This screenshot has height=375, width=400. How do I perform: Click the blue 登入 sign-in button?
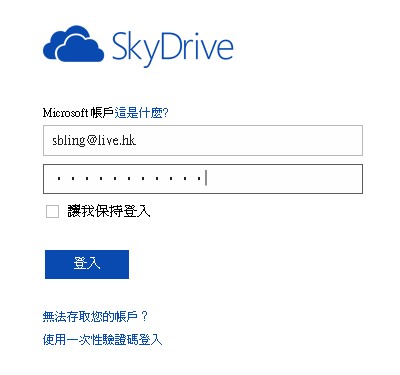(87, 264)
